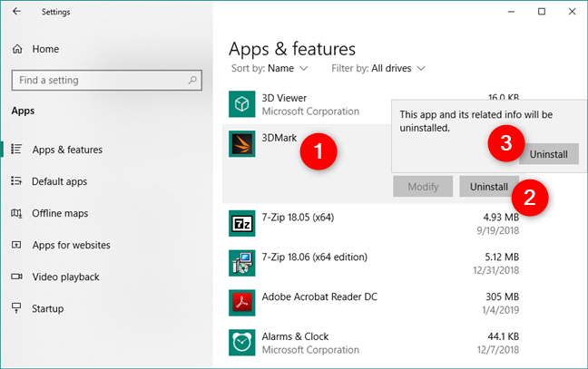
Task: Click the Adobe Acrobat Reader icon
Action: point(242,303)
